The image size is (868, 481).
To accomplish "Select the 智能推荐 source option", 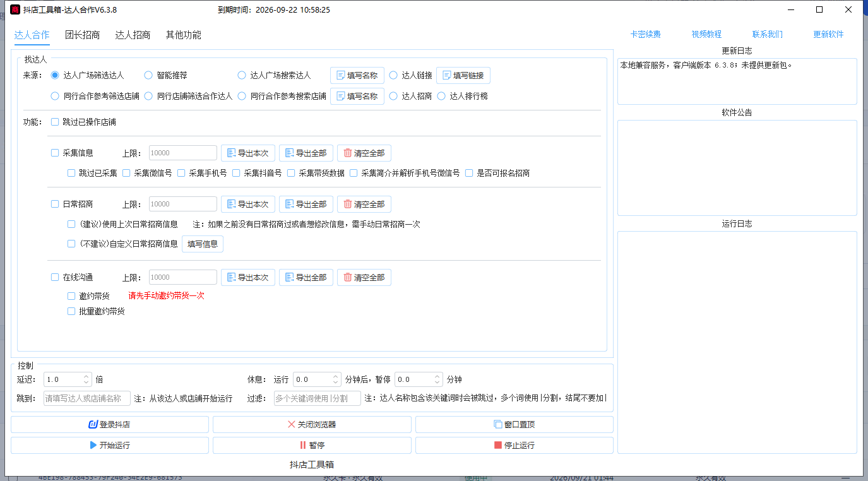I will point(165,75).
